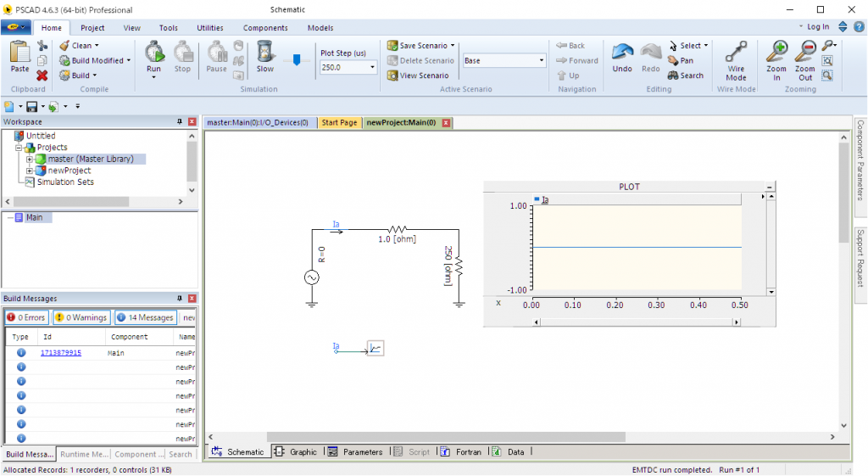
Task: Toggle Slow simulation mode
Action: [265, 57]
